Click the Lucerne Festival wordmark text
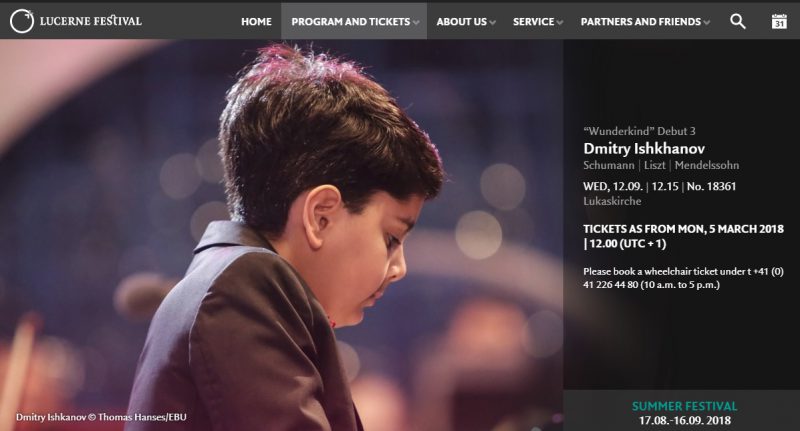The width and height of the screenshot is (800, 431). (91, 21)
